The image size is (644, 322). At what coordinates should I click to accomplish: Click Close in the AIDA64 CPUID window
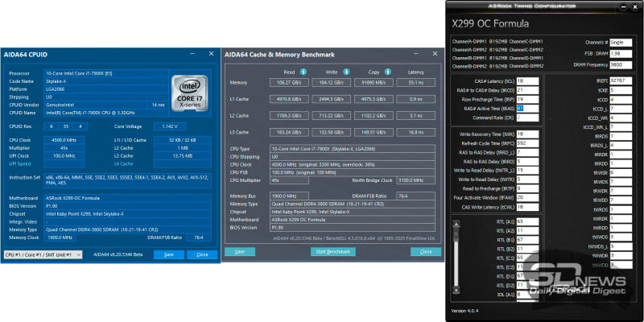click(x=202, y=254)
